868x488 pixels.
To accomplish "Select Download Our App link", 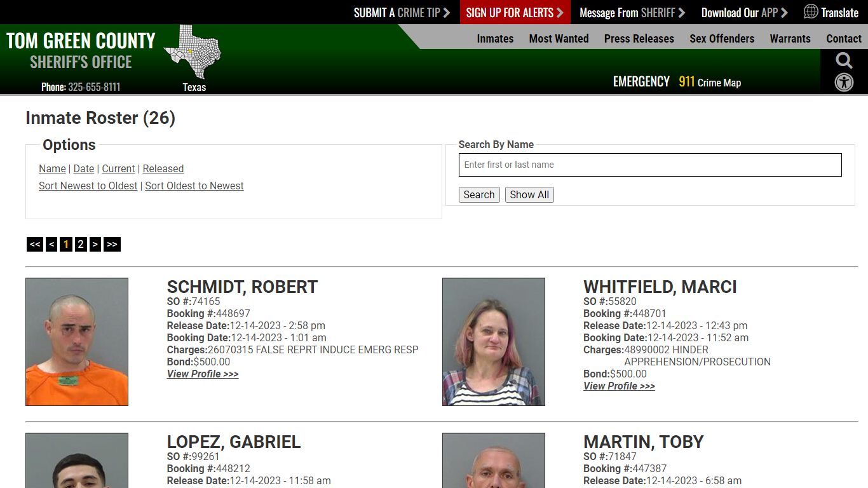I will click(744, 13).
